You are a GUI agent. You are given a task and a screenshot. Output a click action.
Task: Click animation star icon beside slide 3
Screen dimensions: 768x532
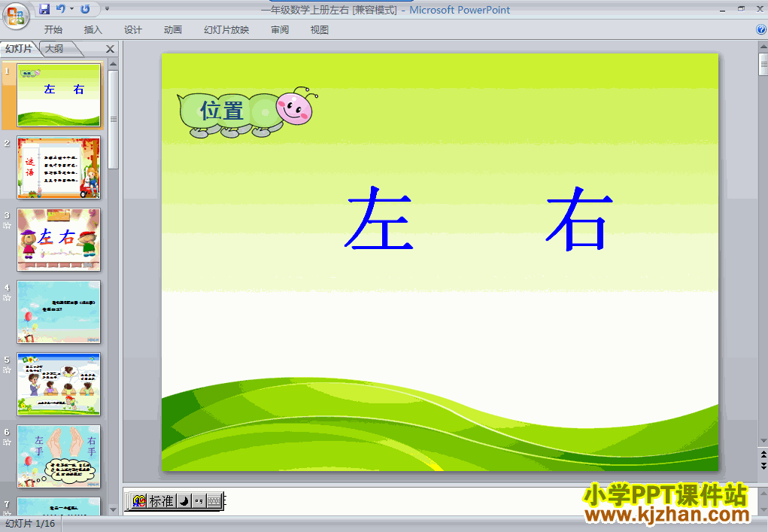(7, 226)
